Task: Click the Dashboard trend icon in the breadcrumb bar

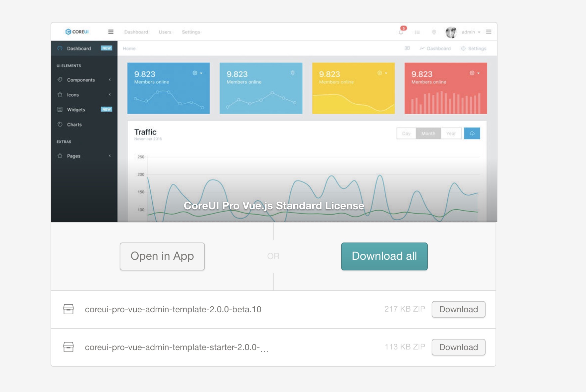Action: coord(422,48)
